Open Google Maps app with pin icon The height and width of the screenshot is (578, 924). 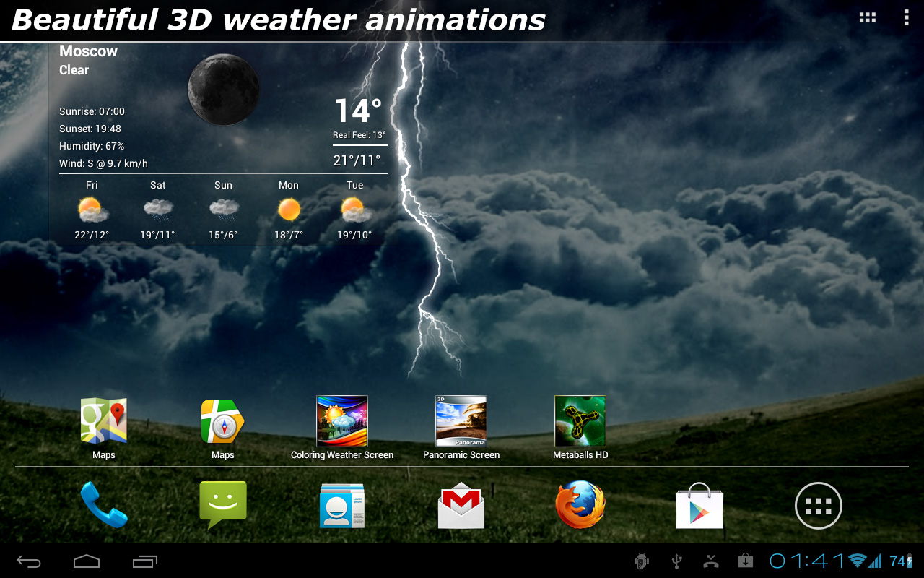click(104, 421)
